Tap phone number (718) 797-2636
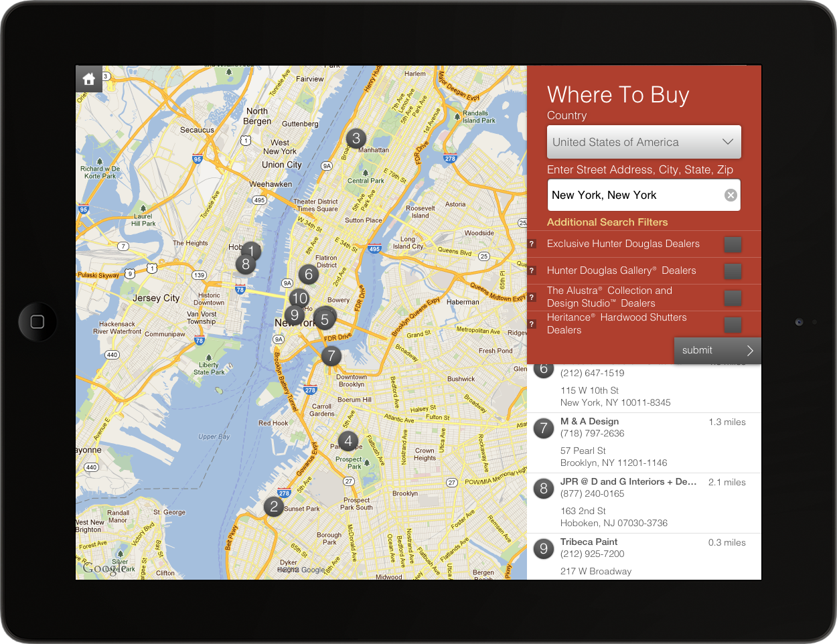The height and width of the screenshot is (644, 837). (x=593, y=433)
